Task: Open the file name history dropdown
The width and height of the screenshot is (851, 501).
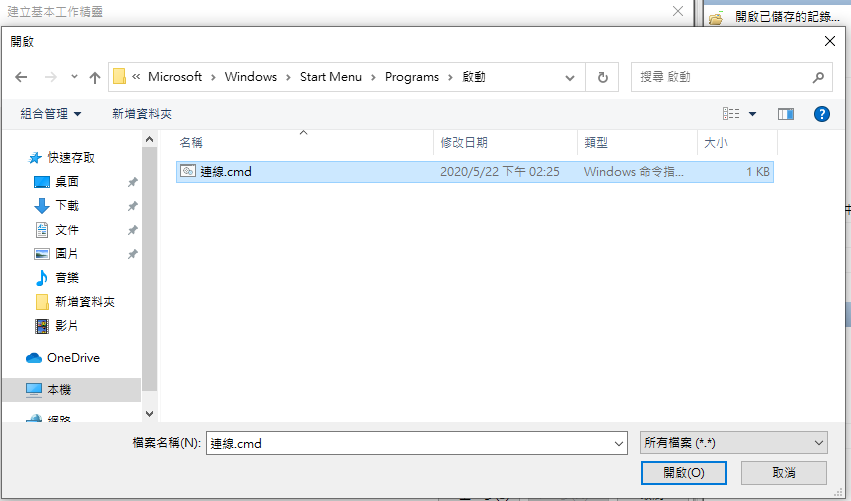Action: [x=617, y=443]
